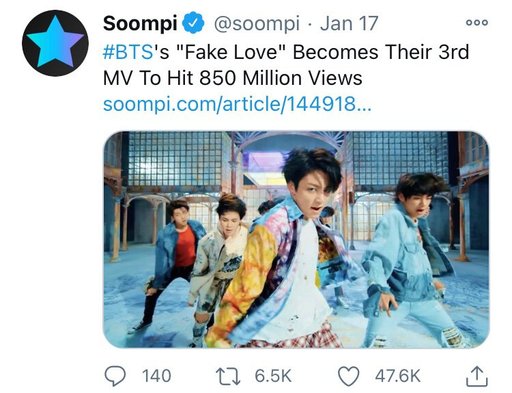Click the "850 Million Views" text line
The width and height of the screenshot is (512, 393).
click(x=281, y=78)
